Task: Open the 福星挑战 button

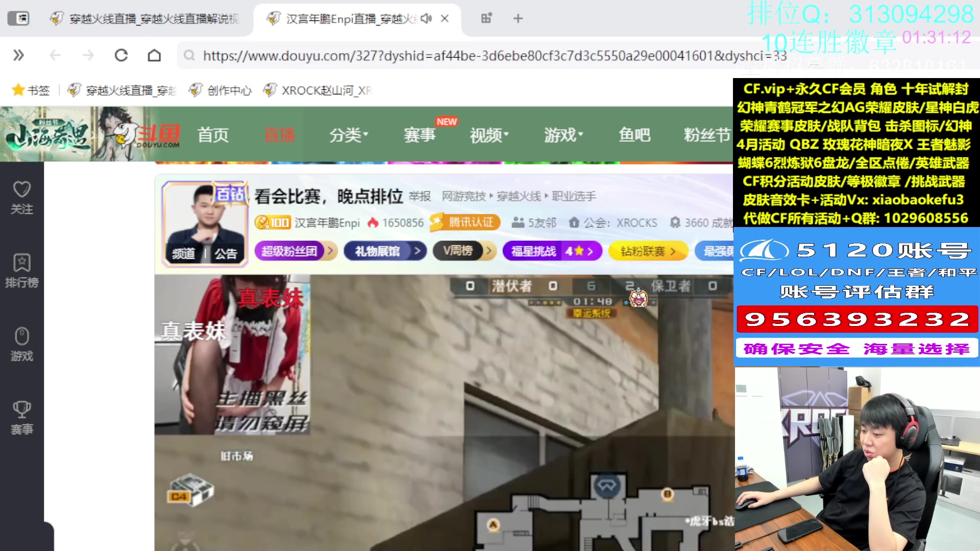Action: pyautogui.click(x=552, y=251)
